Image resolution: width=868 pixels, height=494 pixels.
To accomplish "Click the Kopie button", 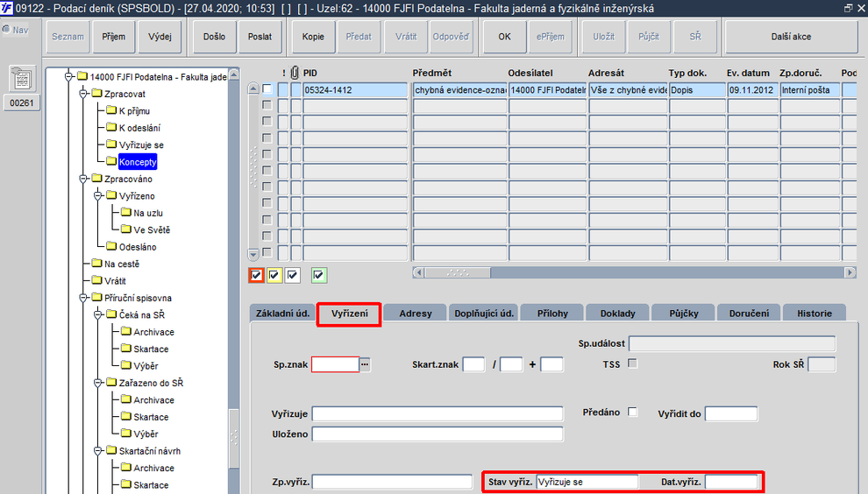I will 313,37.
